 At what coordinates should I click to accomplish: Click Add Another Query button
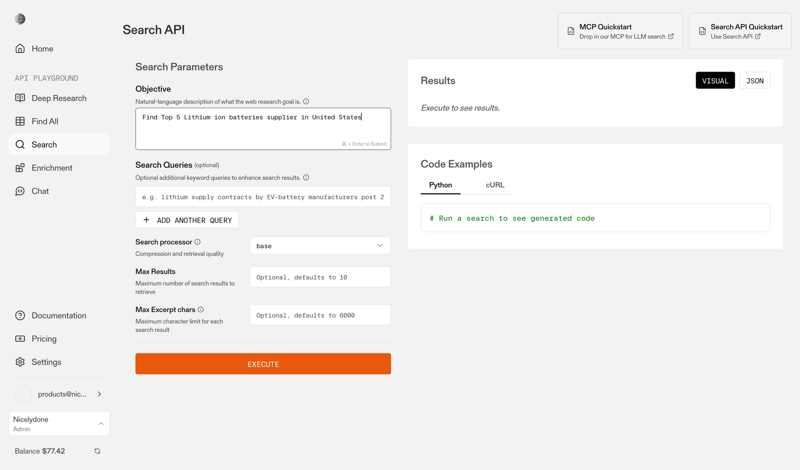pos(187,220)
